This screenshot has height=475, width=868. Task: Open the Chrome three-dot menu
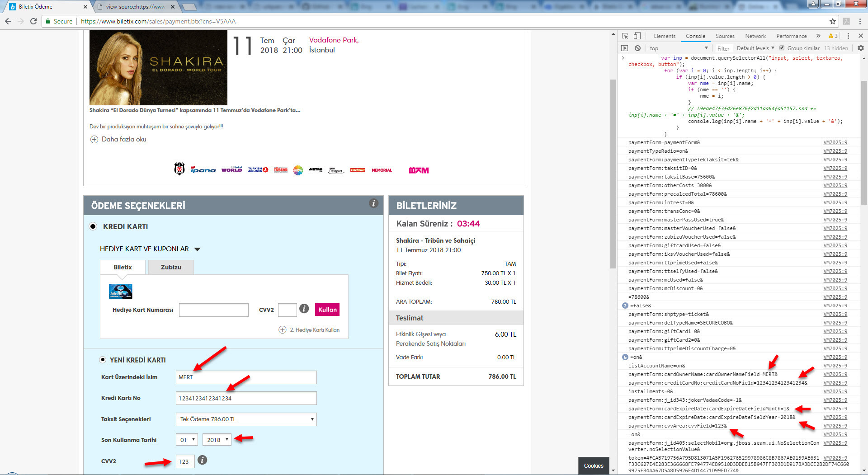(860, 21)
